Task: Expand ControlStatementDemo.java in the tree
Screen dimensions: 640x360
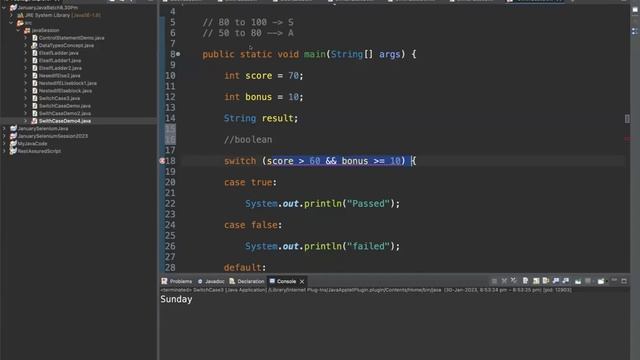Action: [x=26, y=38]
